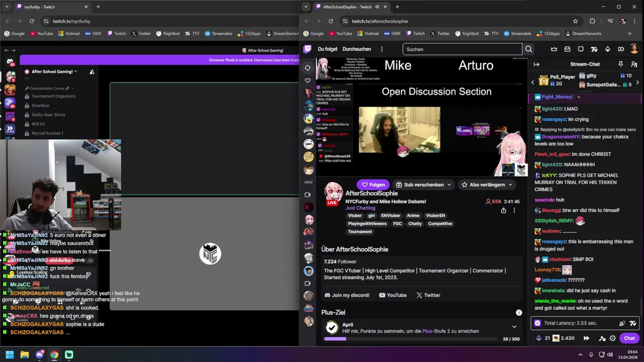
Task: Click the Bits diamond icon in top bar
Action: pyautogui.click(x=607, y=49)
